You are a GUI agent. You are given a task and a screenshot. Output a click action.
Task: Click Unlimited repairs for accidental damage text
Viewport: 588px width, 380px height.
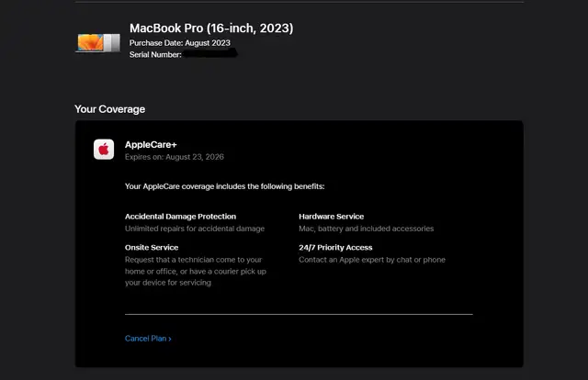pyautogui.click(x=195, y=229)
